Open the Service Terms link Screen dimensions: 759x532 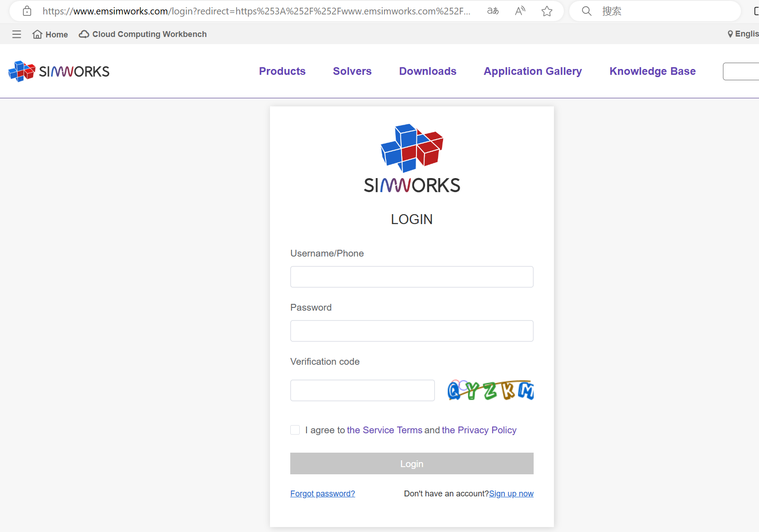[384, 430]
